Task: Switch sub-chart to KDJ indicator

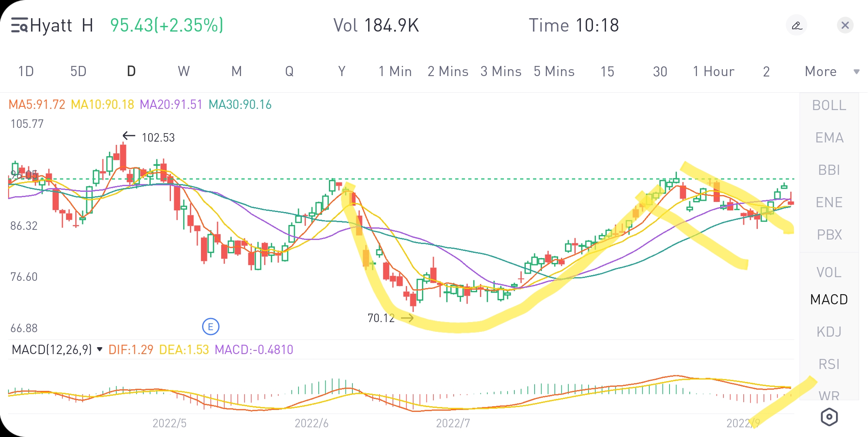Action: click(829, 332)
